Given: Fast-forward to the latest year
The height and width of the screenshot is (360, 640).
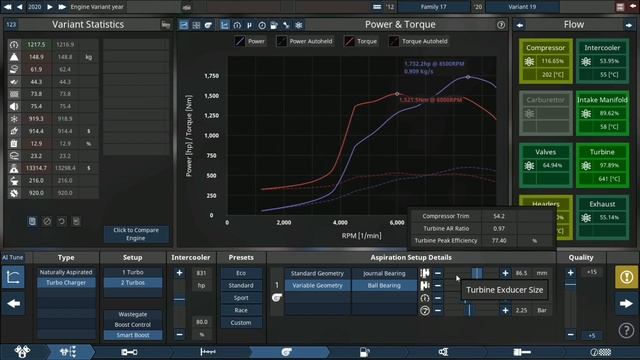Looking at the screenshot, I should click(62, 7).
